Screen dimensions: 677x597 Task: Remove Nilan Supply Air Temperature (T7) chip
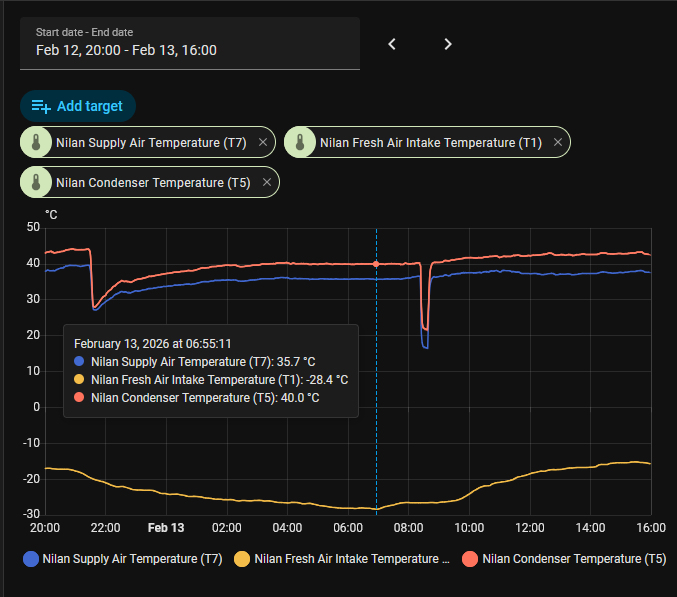coord(263,143)
